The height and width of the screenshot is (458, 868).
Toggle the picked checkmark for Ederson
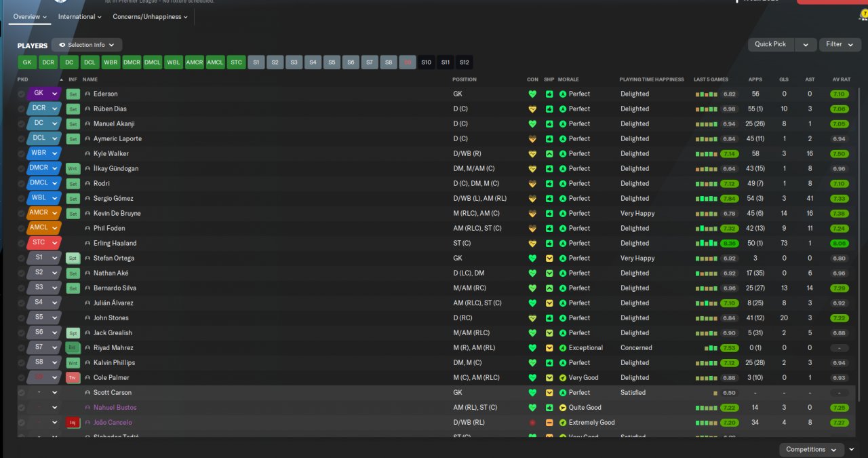[x=21, y=94]
